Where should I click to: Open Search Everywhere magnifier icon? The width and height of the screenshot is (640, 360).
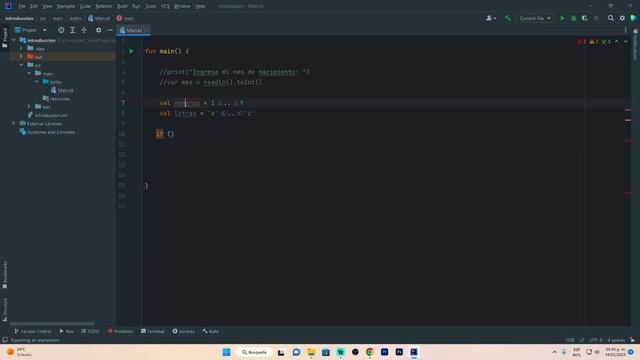[x=611, y=18]
